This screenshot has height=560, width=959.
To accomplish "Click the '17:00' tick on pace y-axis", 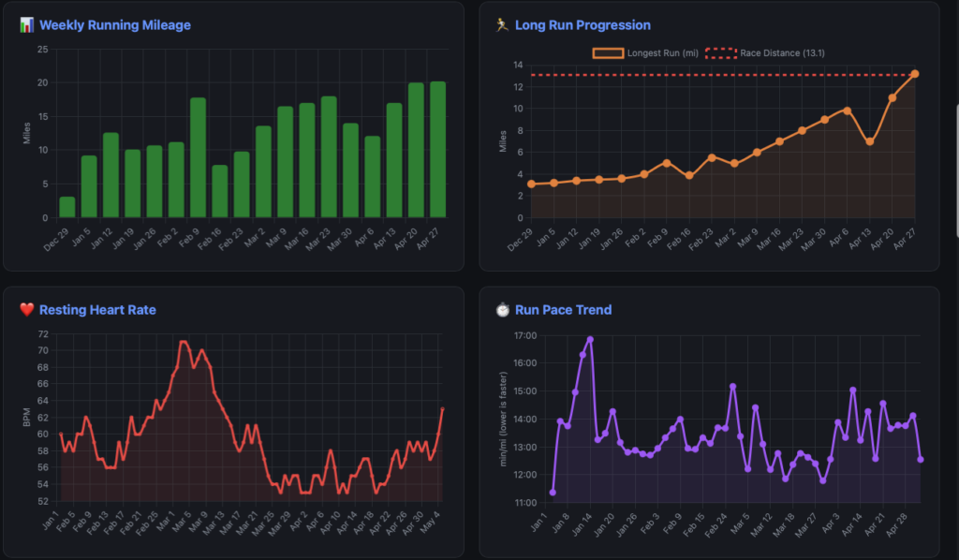I will click(x=525, y=335).
